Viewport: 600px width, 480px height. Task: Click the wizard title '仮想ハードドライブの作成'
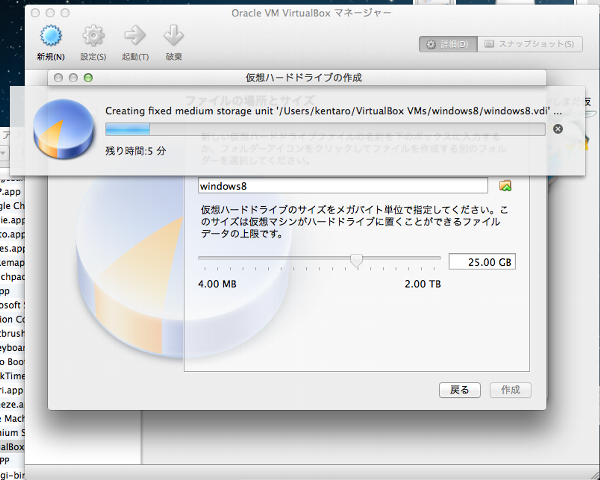(x=303, y=78)
